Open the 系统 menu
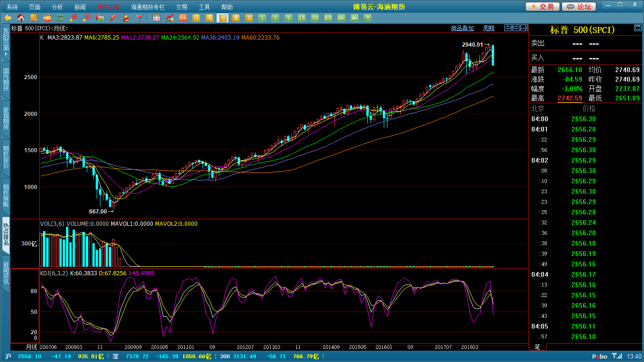 12,7
